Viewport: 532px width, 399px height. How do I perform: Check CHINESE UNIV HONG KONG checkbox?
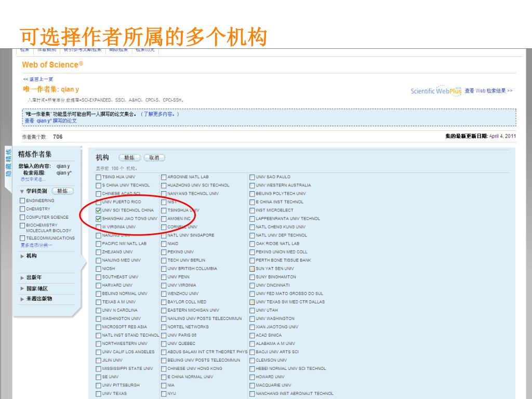[164, 369]
